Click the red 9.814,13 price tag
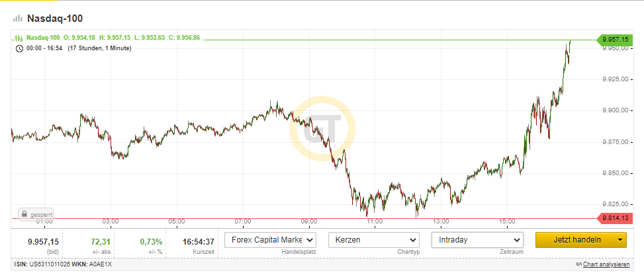Viewport: 644px width, 275px height. (x=615, y=218)
